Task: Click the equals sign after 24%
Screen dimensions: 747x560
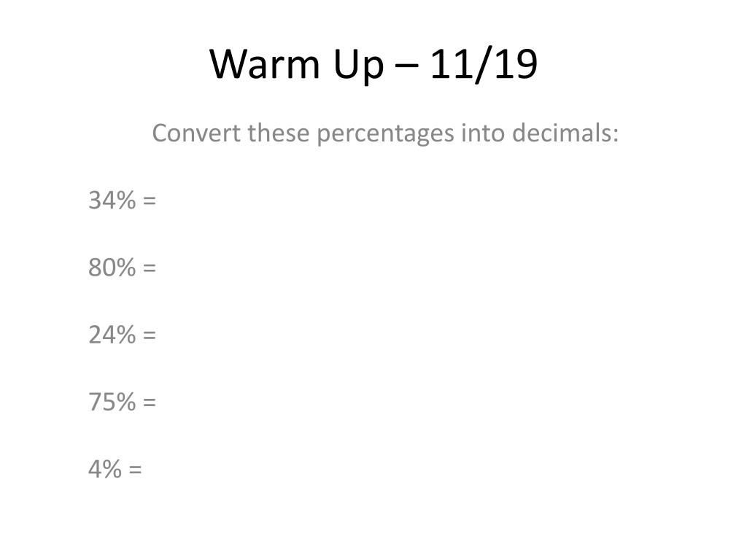Action: (x=150, y=335)
